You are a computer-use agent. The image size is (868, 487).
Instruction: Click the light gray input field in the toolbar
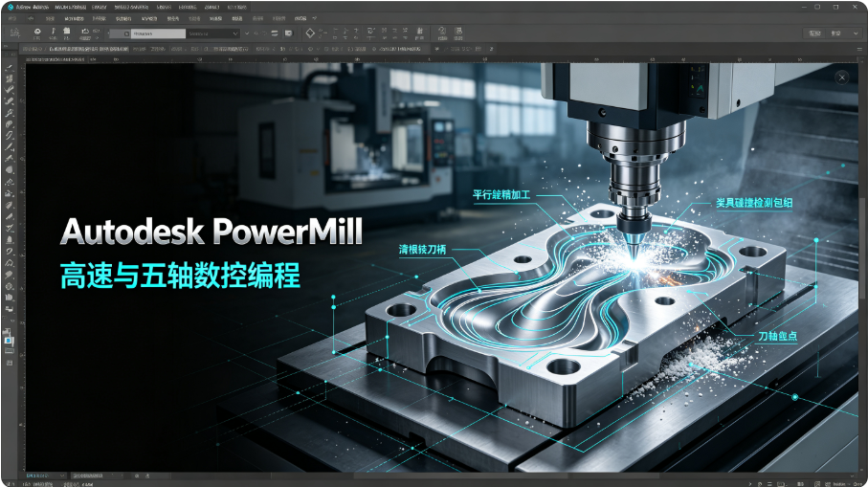(158, 33)
